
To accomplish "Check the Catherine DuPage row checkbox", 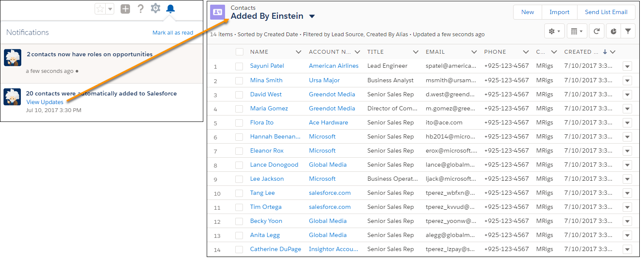I will (240, 249).
